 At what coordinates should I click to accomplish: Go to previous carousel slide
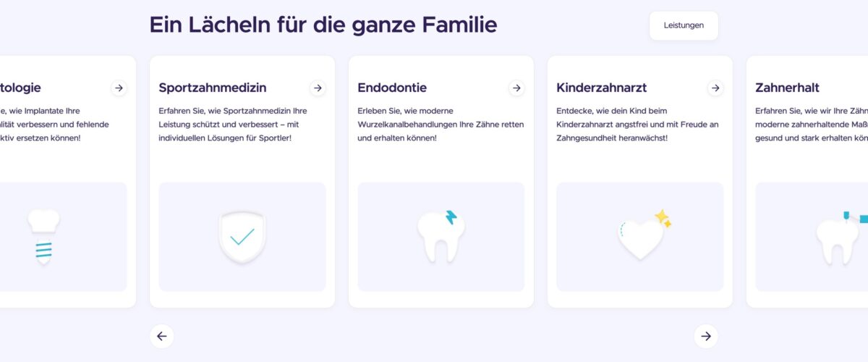(x=162, y=336)
